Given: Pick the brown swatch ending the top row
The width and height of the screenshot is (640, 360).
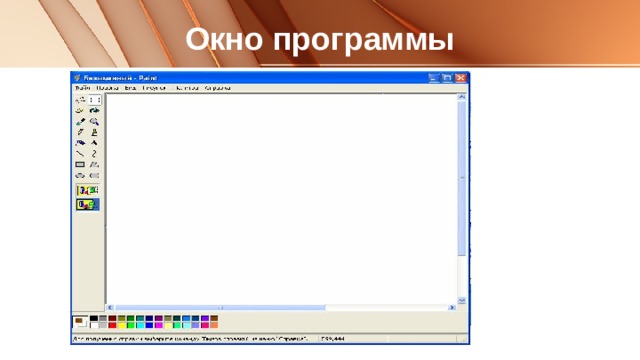Looking at the screenshot, I should click(x=214, y=318).
